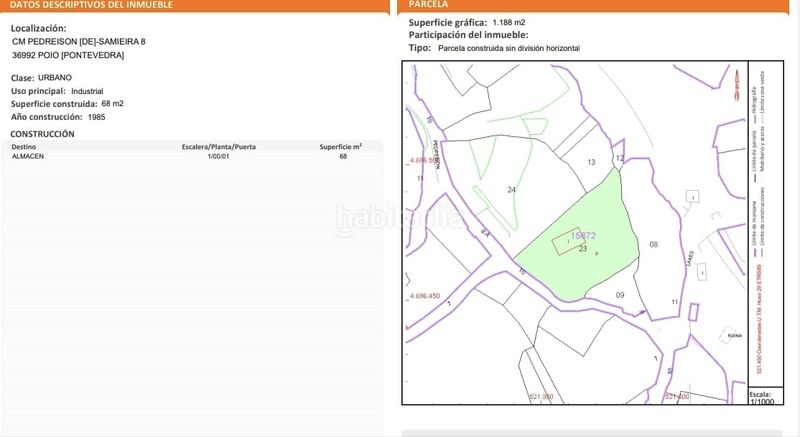Screen dimensions: 800x437
Task: Click the 'URBANO' class value
Action: coord(55,78)
